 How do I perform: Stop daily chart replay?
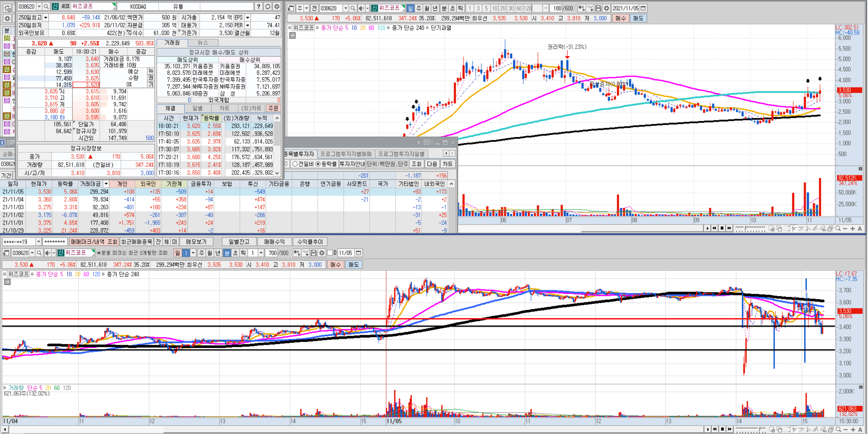coord(722,228)
